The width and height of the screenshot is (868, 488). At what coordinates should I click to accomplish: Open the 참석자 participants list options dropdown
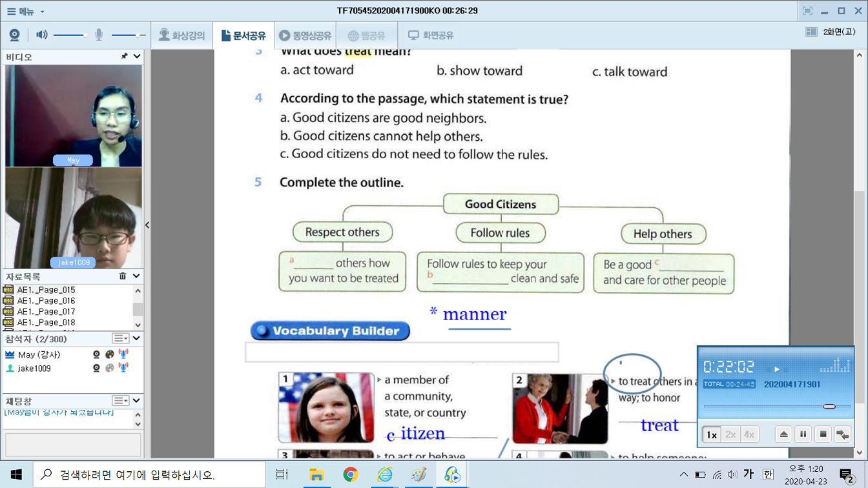[x=121, y=338]
